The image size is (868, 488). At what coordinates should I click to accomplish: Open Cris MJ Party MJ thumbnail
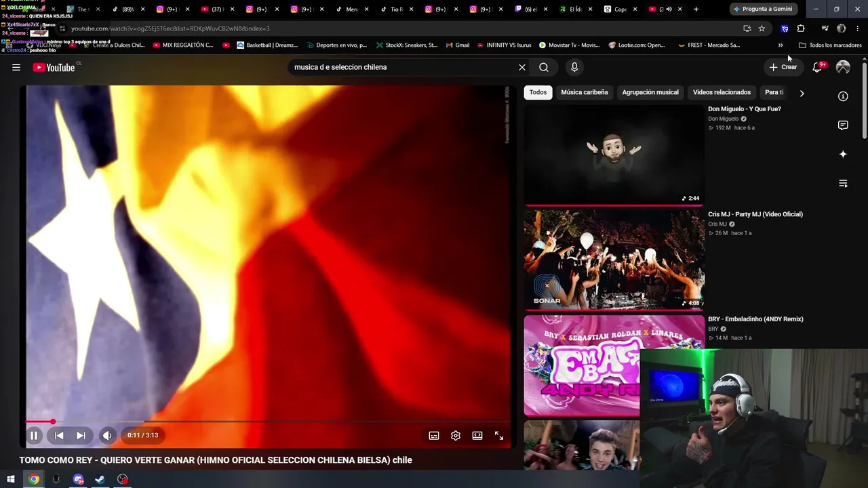(614, 260)
